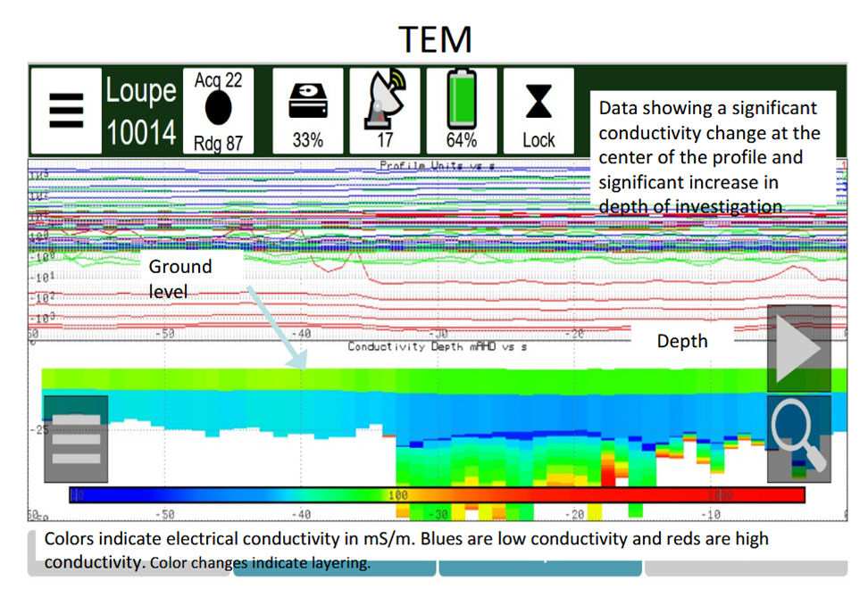Click the 100 label on the color scale
Viewport: 868px width, 589px height.
398,495
